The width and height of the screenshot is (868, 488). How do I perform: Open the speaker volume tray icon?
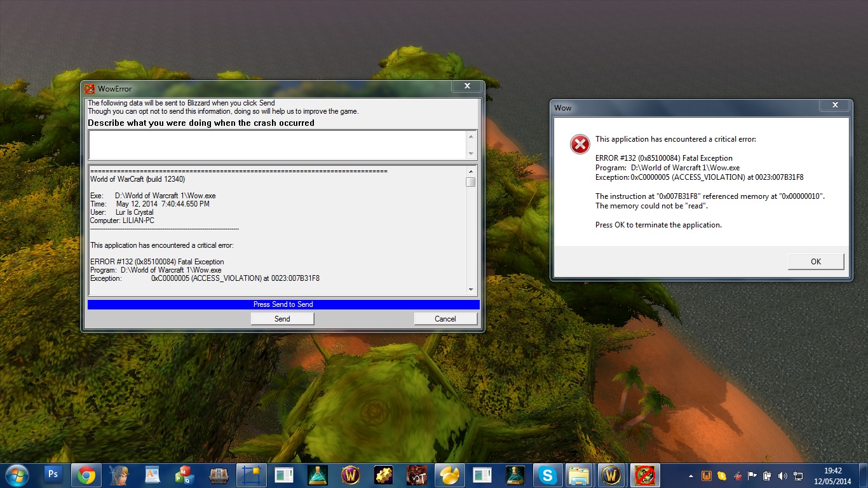coord(783,475)
